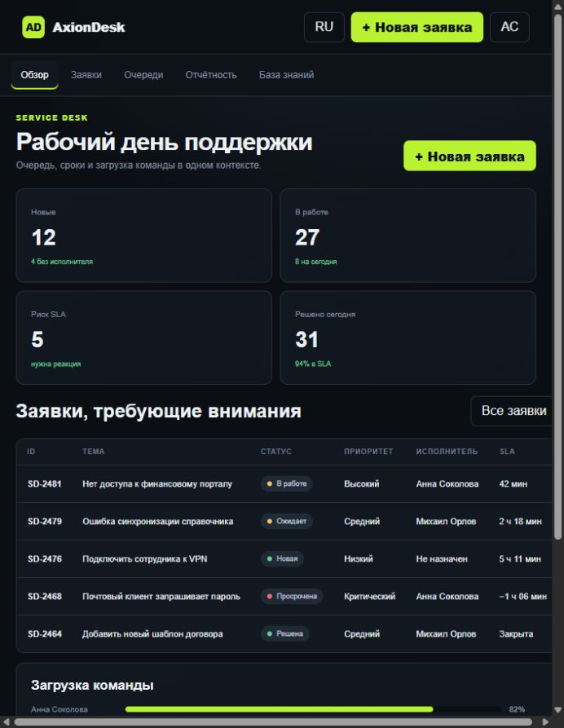Viewport: 564px width, 728px height.
Task: Click 'Подключить сотрудника к VPN' subject
Action: (145, 559)
